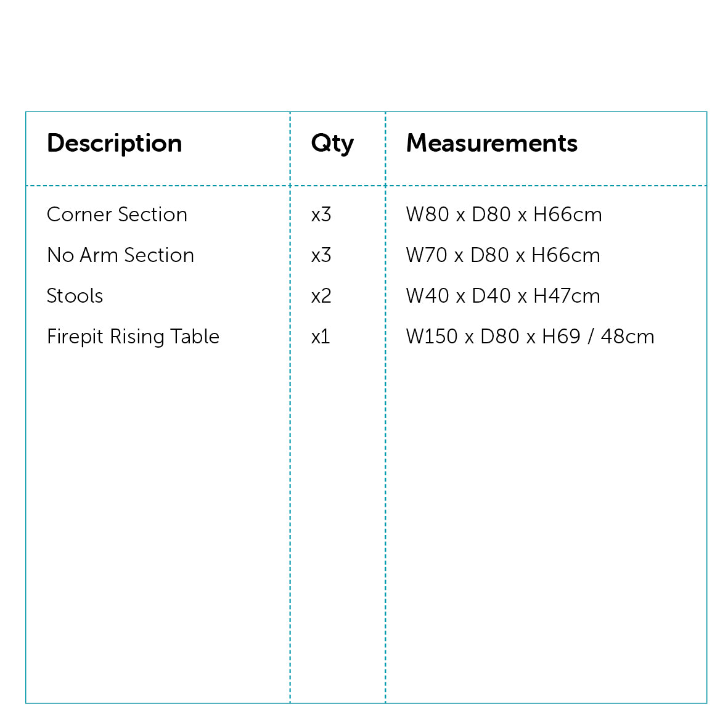This screenshot has width=728, height=728.
Task: Select the Corner Section row label
Action: tap(117, 215)
